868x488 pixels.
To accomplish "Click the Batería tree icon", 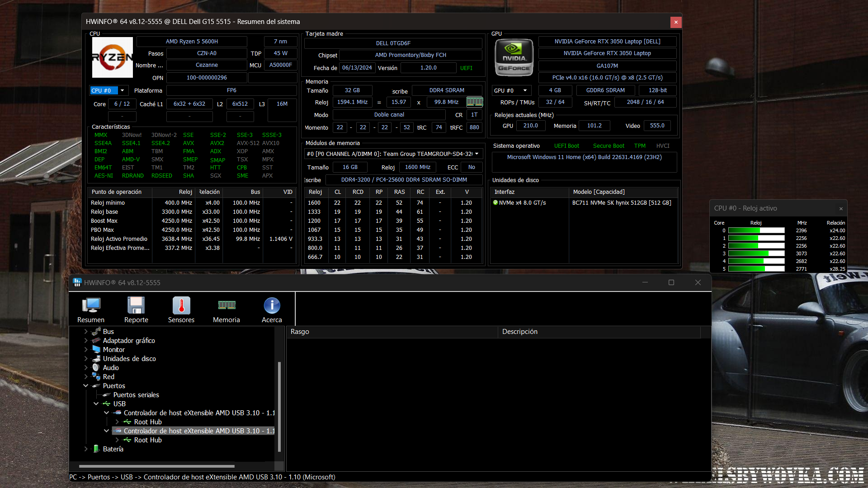I will pos(96,449).
